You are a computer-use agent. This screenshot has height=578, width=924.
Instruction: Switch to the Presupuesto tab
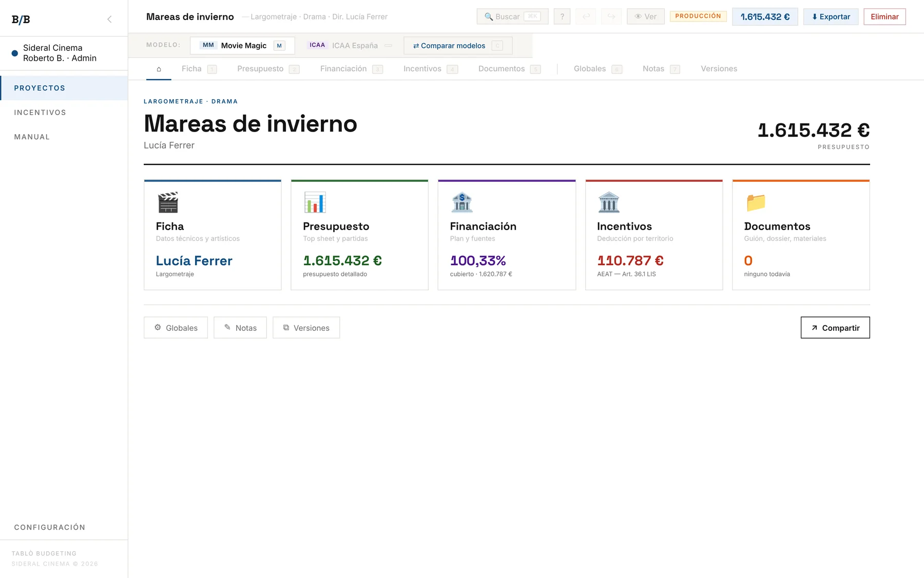coord(268,69)
